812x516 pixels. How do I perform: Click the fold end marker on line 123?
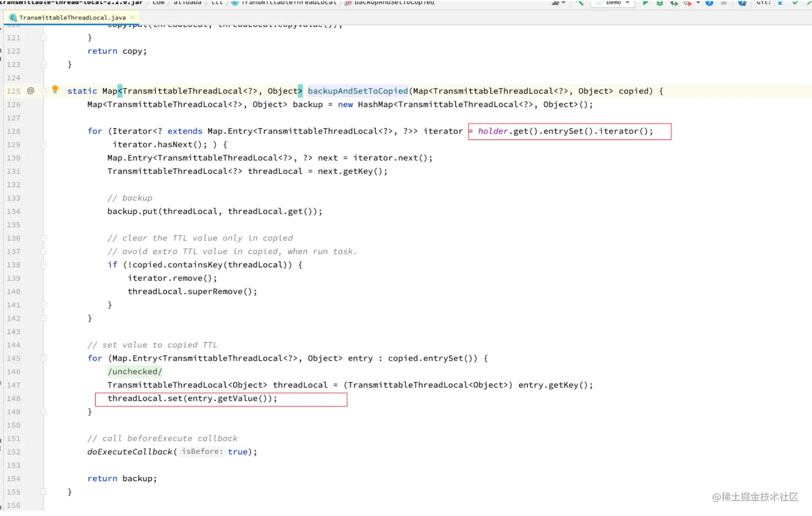44,64
